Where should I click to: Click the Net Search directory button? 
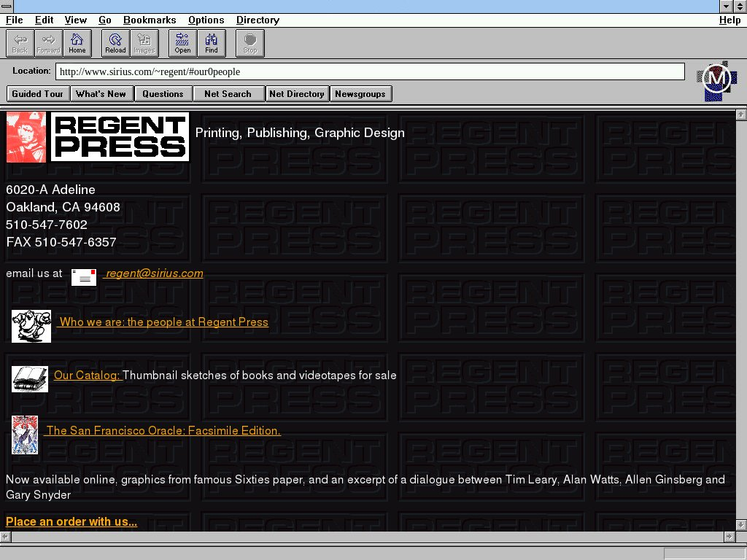228,94
